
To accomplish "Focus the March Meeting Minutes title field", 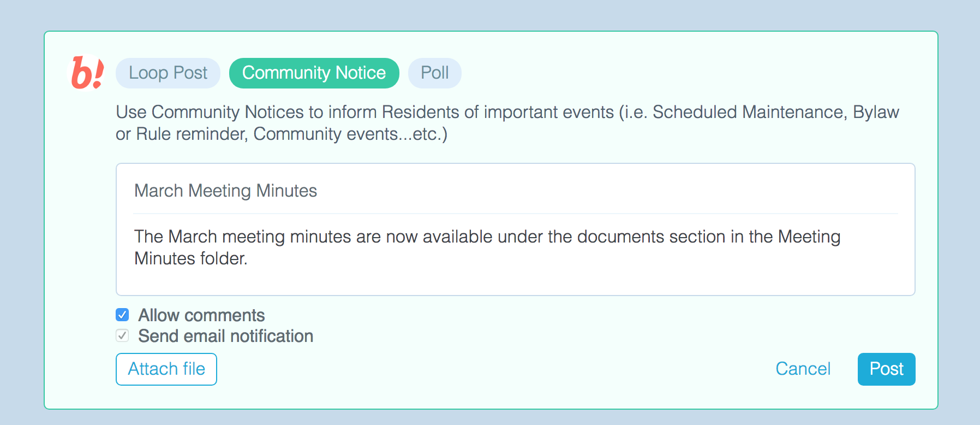I will tap(225, 191).
